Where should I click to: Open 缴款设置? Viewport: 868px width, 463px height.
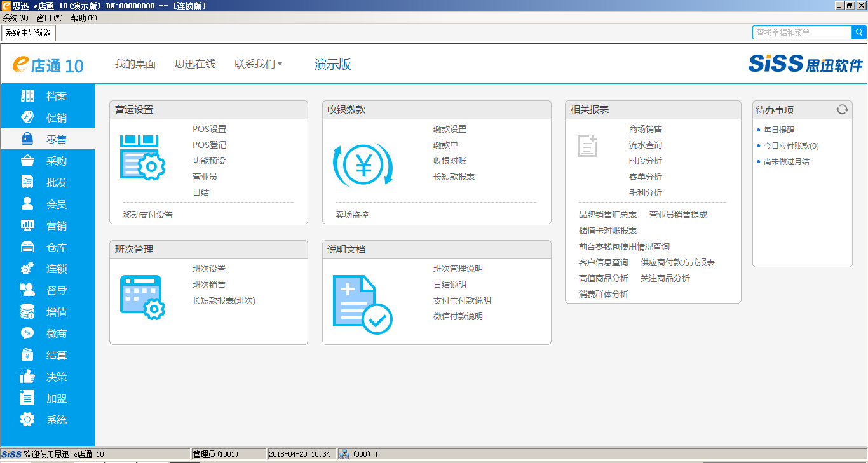(450, 129)
